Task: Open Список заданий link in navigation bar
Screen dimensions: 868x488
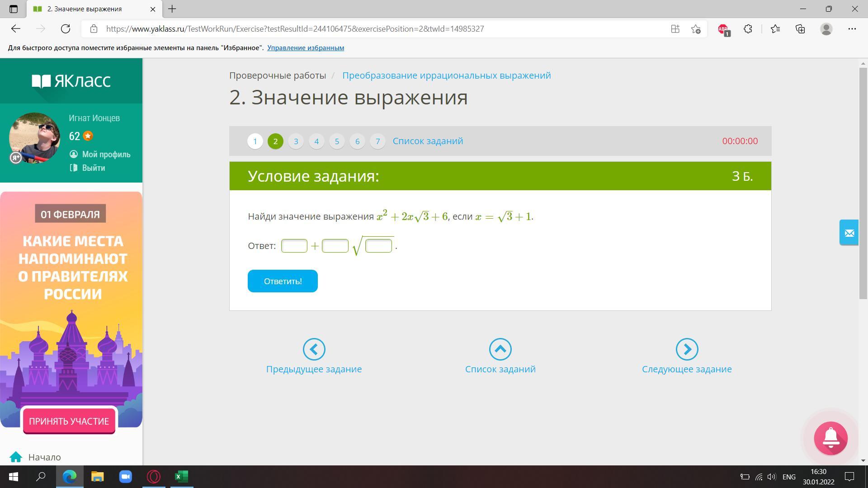Action: (x=428, y=141)
